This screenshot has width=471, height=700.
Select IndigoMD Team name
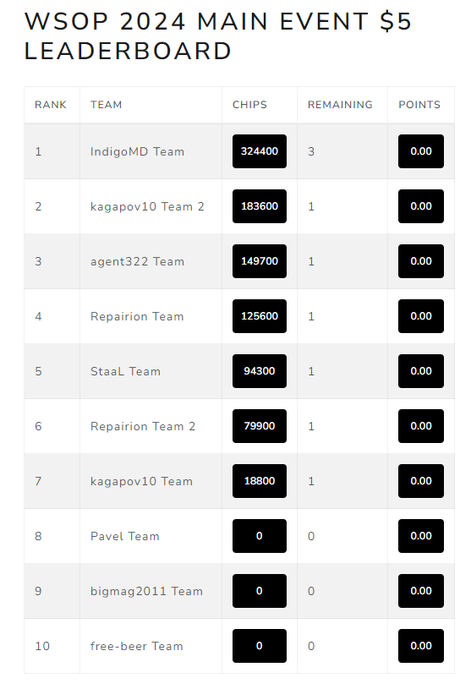137,152
